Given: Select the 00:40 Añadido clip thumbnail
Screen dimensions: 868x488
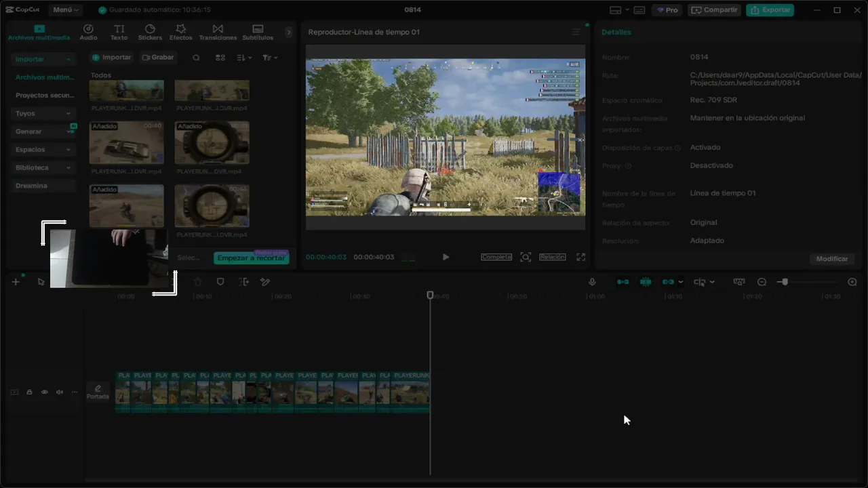Looking at the screenshot, I should pyautogui.click(x=127, y=142).
